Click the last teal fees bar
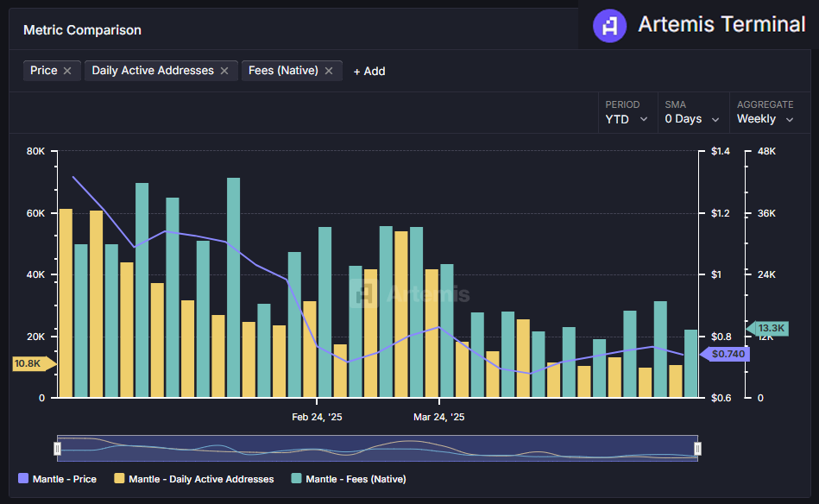 tap(691, 363)
